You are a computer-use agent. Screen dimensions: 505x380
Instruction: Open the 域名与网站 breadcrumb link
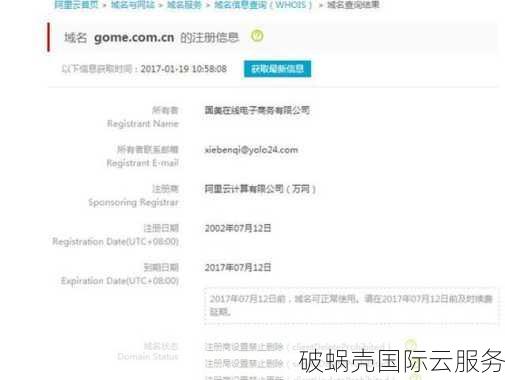[x=132, y=5]
